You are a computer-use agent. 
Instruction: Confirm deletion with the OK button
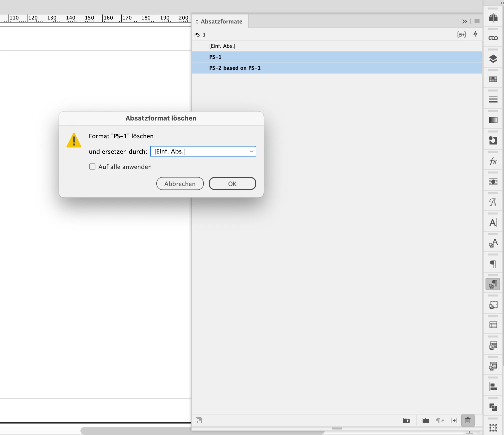232,184
